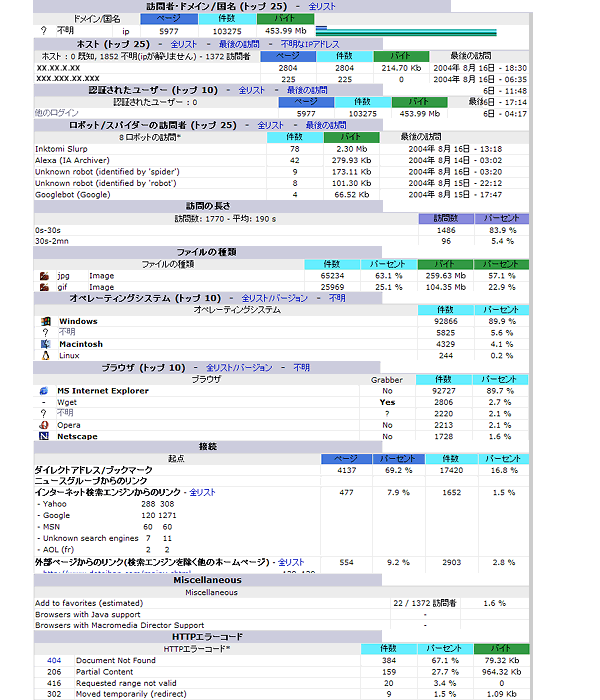Viewport: 600px width, 700px height.
Task: Click the MS Internet Explorer icon
Action: click(44, 391)
